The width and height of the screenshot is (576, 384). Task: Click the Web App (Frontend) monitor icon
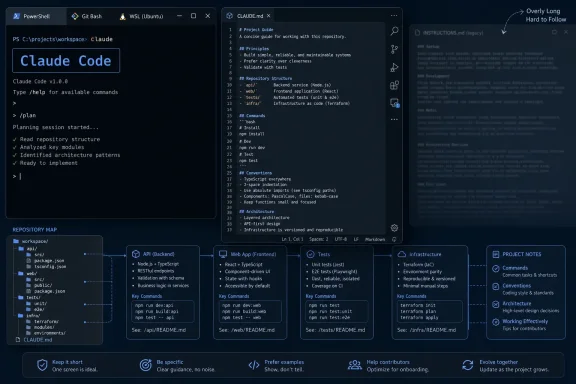pyautogui.click(x=223, y=254)
